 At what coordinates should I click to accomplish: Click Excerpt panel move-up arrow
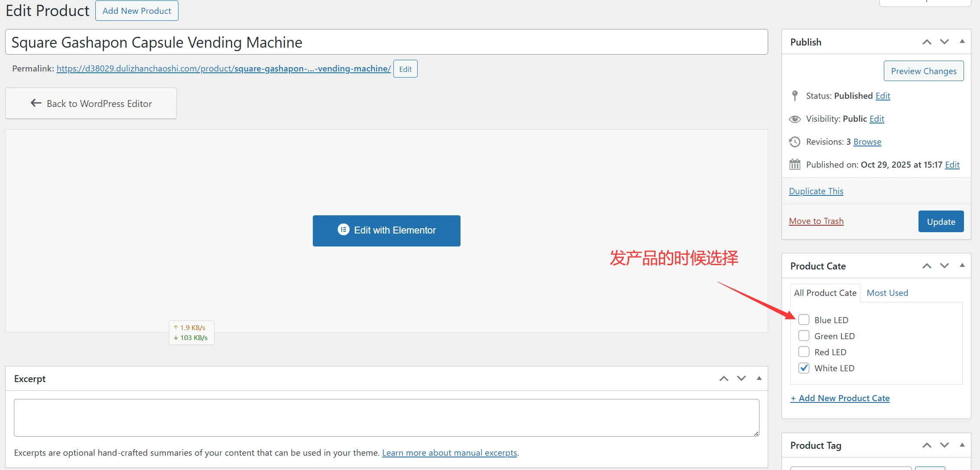click(724, 379)
